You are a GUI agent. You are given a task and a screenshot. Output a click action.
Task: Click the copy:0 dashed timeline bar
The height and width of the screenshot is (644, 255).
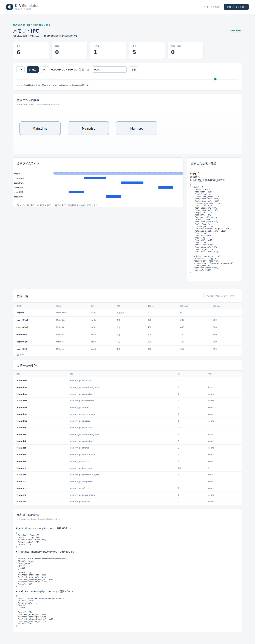pyautogui.click(x=118, y=174)
